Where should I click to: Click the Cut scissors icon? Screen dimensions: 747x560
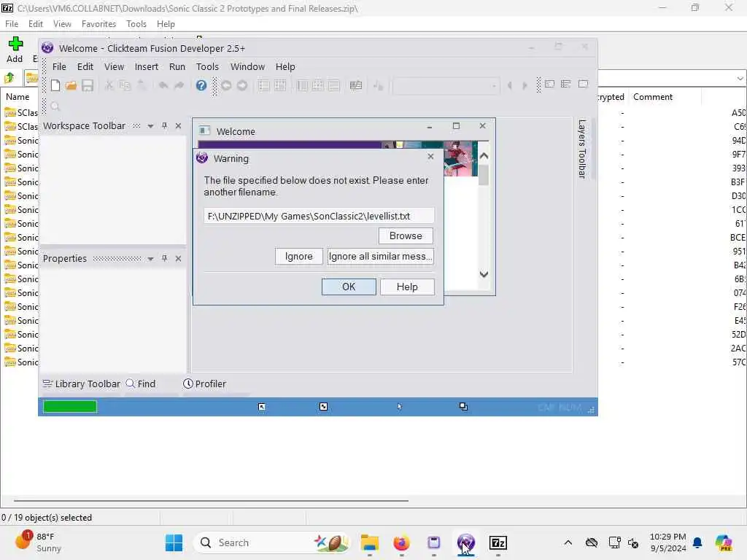click(x=109, y=85)
